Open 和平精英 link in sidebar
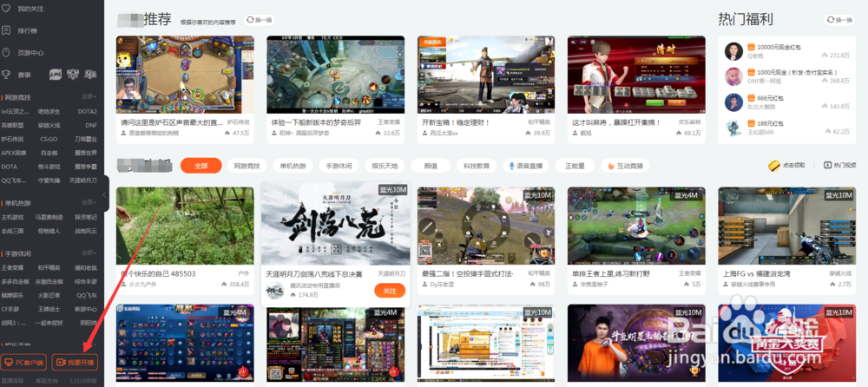Screen dimensions: 868x387 tap(49, 268)
